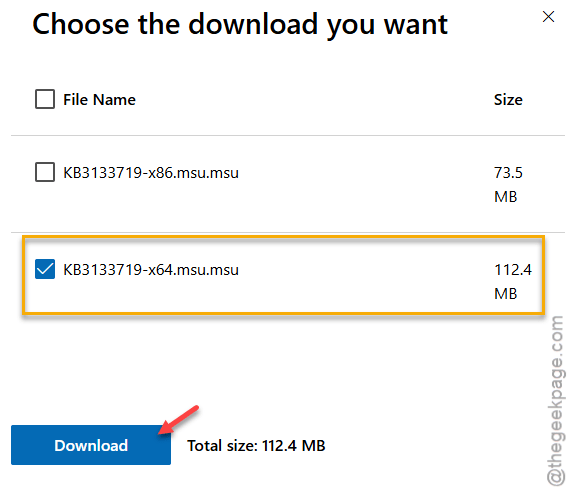Tick the select-all checkbox beside File Name
Image resolution: width=576 pixels, height=499 pixels.
[x=45, y=99]
